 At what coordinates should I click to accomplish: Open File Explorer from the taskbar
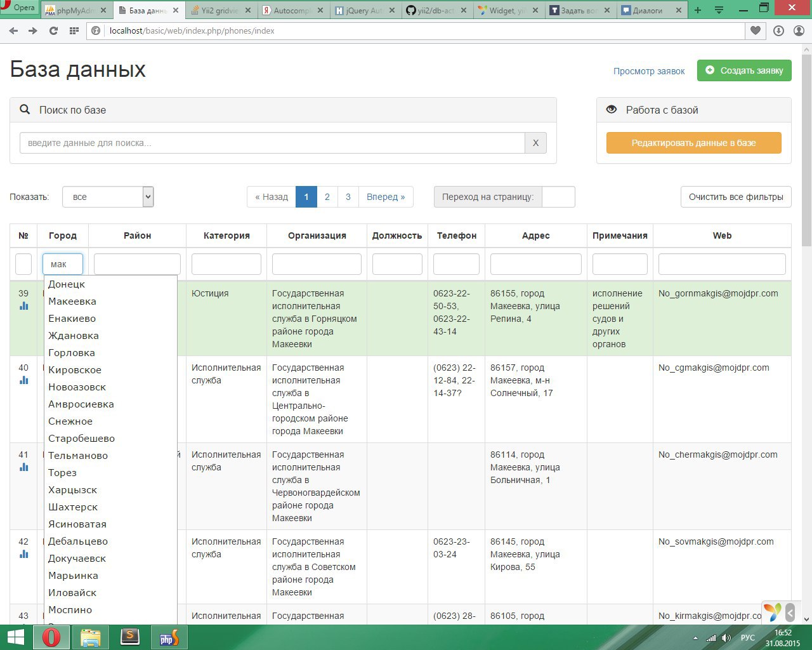[x=91, y=637]
